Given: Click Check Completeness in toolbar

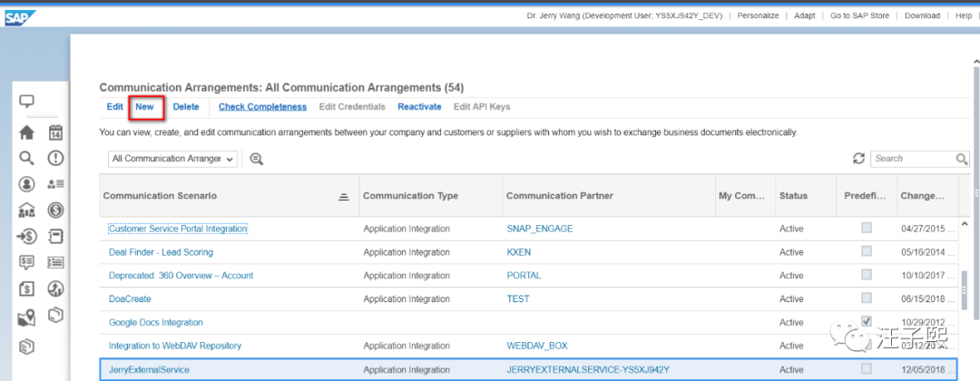Looking at the screenshot, I should coord(262,107).
